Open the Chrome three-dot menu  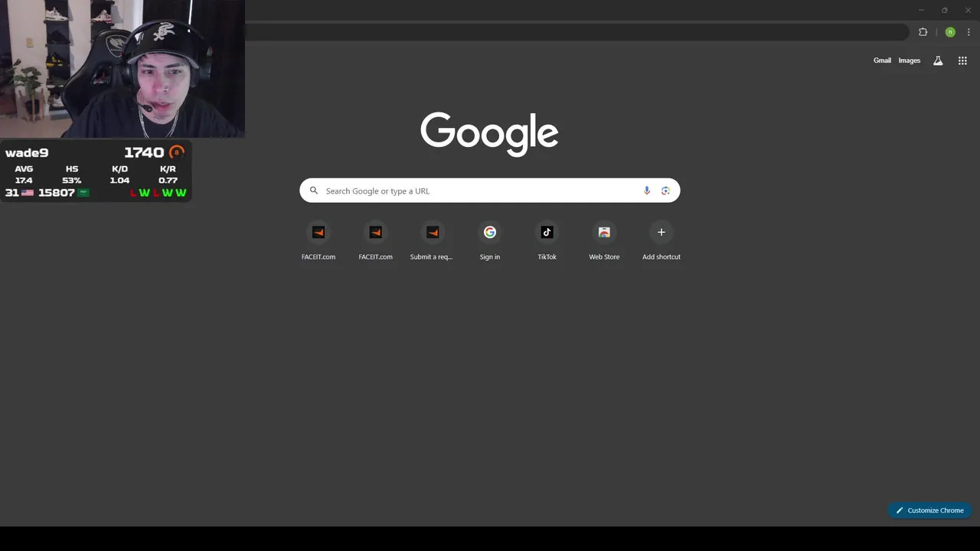click(969, 32)
